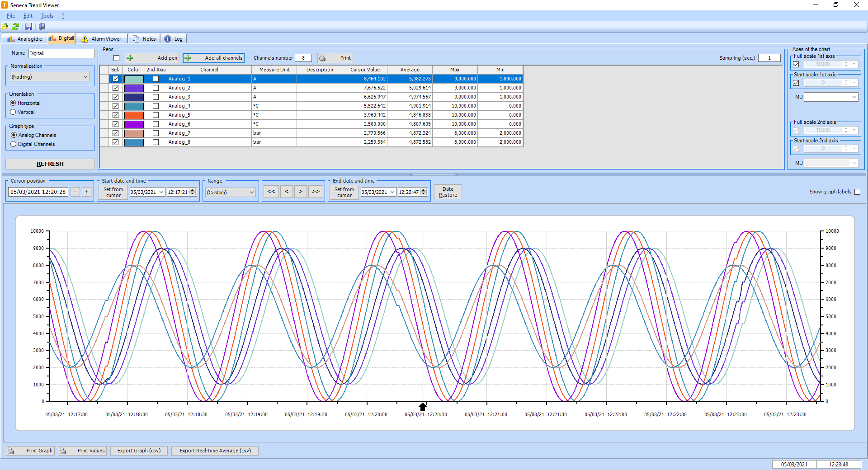Open the end date picker dropdown

click(x=392, y=192)
